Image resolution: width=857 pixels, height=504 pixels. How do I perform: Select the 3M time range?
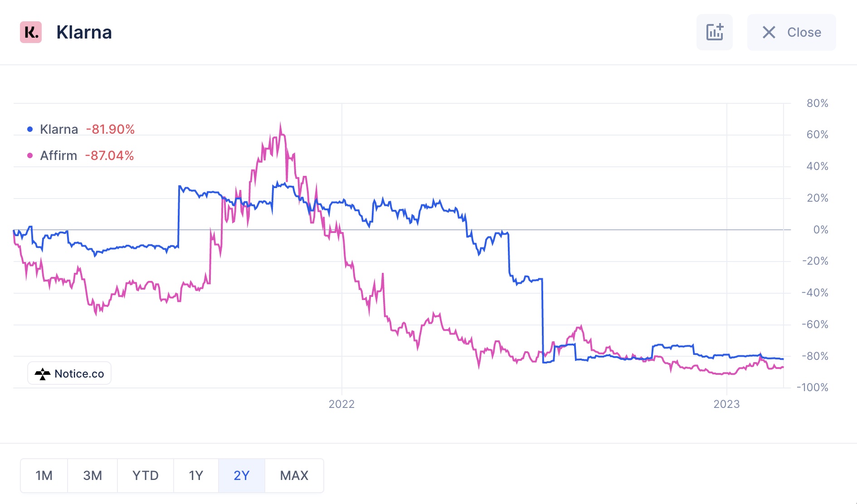[x=93, y=475]
